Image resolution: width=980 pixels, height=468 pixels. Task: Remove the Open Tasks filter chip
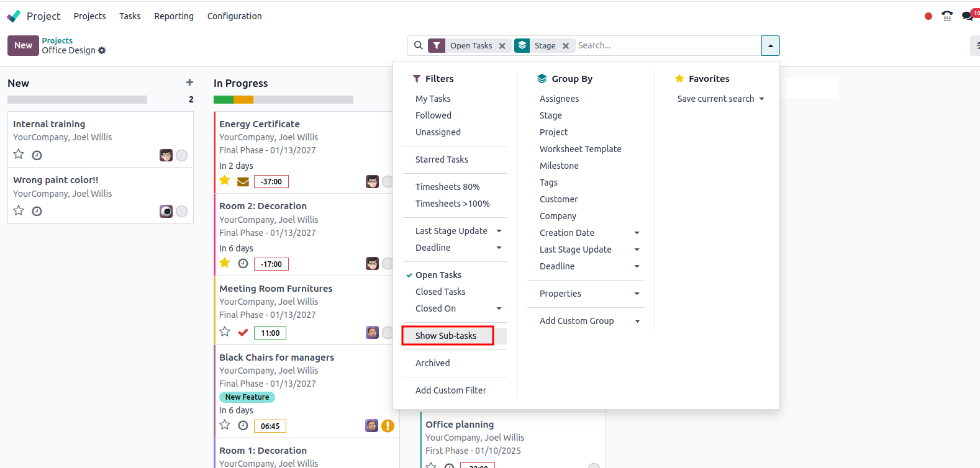click(502, 46)
